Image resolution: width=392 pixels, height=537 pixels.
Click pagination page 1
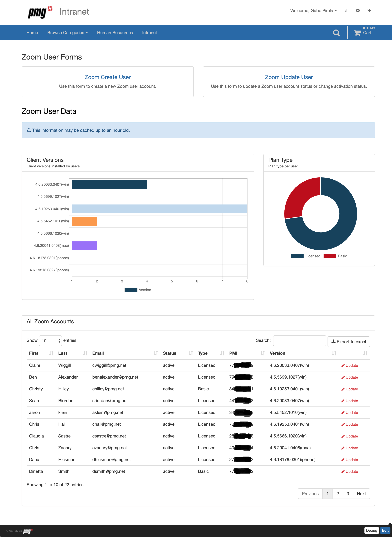pos(327,494)
